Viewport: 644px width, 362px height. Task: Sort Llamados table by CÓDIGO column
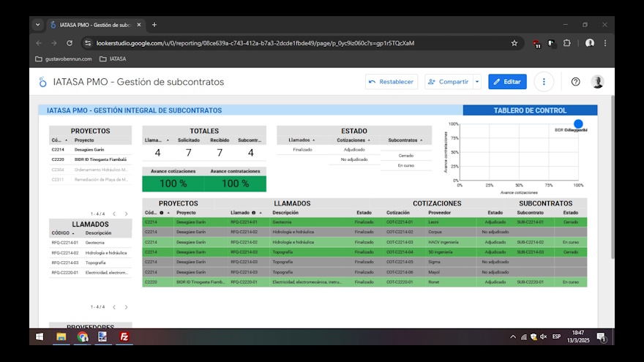[x=61, y=233]
